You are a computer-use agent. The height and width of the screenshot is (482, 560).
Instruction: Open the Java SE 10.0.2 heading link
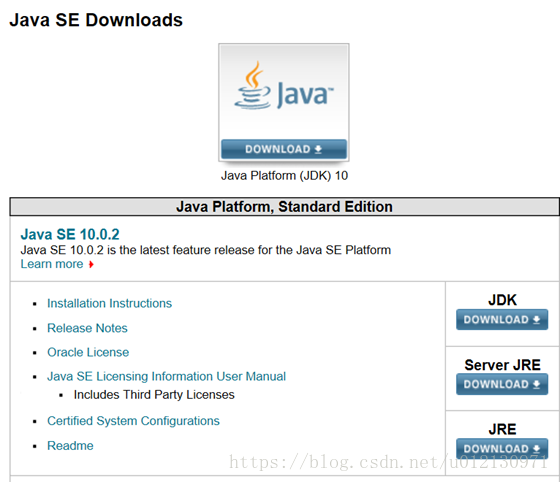click(x=70, y=234)
